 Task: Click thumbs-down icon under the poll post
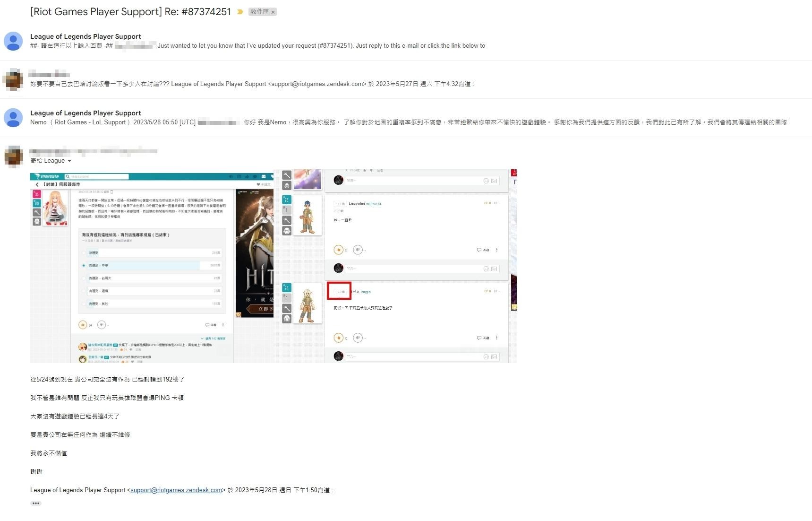[x=102, y=325]
